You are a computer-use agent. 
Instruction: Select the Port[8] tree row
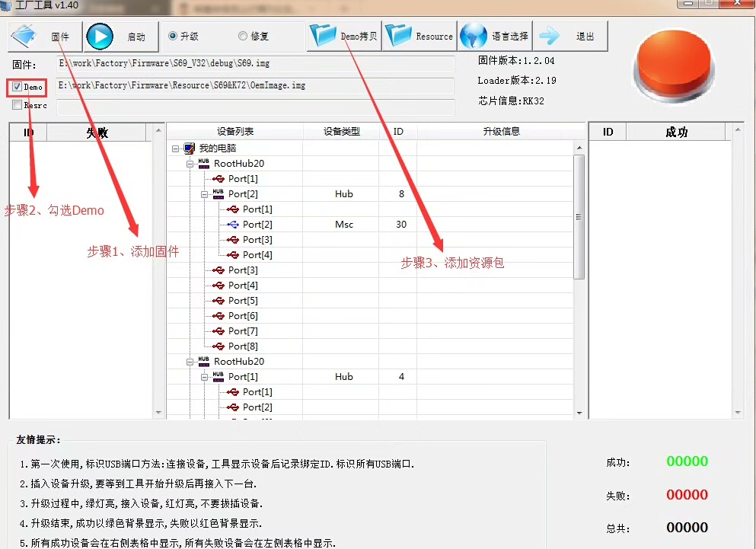coord(370,346)
